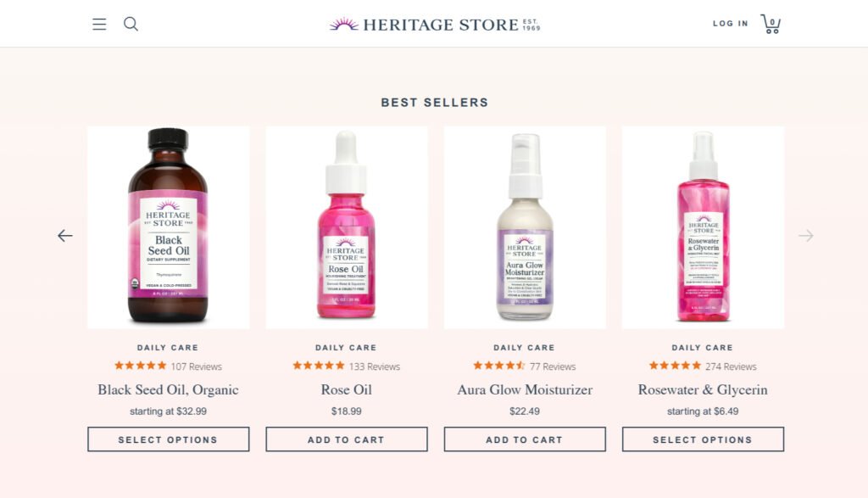
Task: Add Aura Glow Moisturizer to cart
Action: click(525, 439)
